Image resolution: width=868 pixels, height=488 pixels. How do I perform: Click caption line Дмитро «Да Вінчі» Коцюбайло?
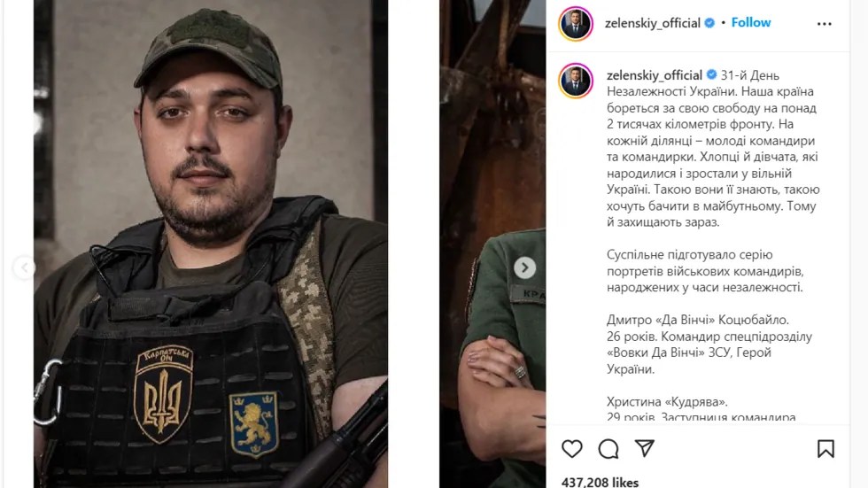(698, 320)
